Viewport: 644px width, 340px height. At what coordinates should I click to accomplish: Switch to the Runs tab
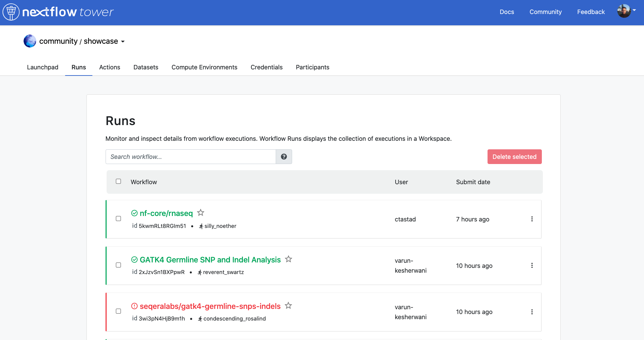point(79,67)
